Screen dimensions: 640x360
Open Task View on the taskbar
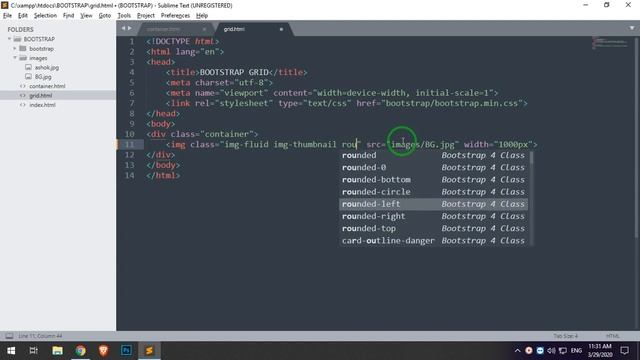coord(34,351)
